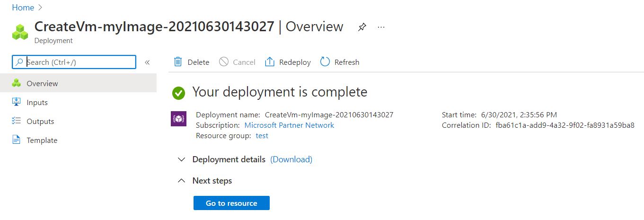This screenshot has width=644, height=220.
Task: Open the more options ellipsis menu
Action: [x=381, y=27]
